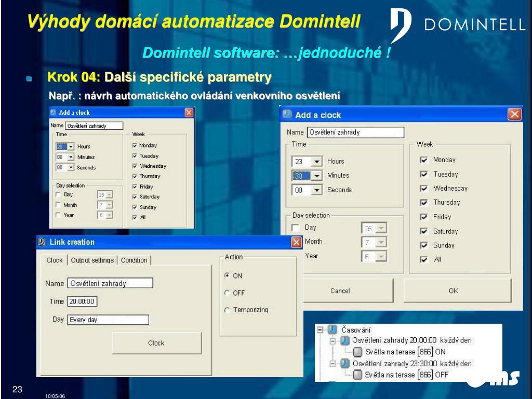Toggle the All checkbox in the smaller Add a clock dialog
This screenshot has width=532, height=399.
[135, 218]
